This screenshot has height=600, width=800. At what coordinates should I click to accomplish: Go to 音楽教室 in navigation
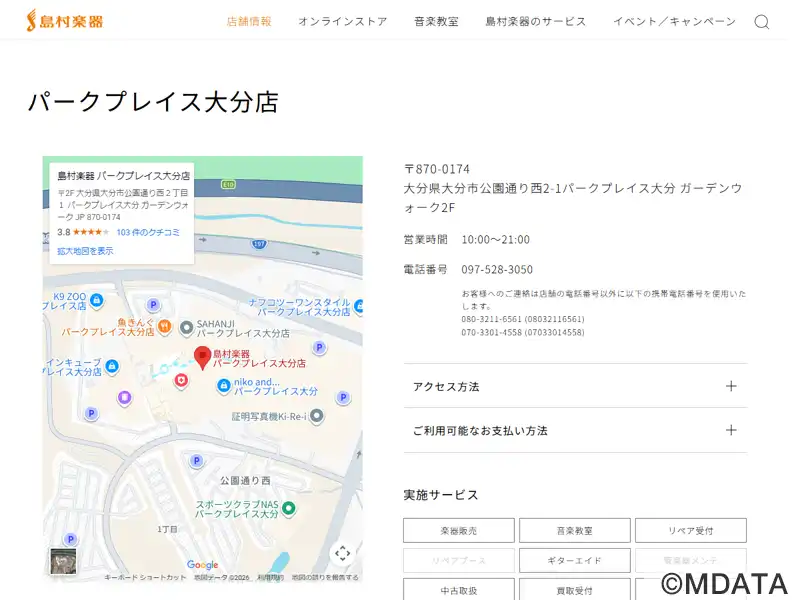pyautogui.click(x=436, y=22)
